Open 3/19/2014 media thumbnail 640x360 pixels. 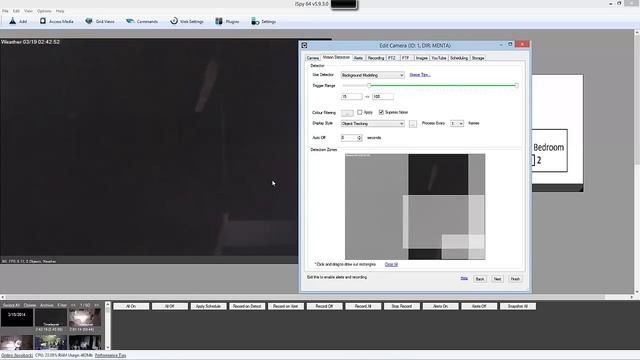[17, 318]
